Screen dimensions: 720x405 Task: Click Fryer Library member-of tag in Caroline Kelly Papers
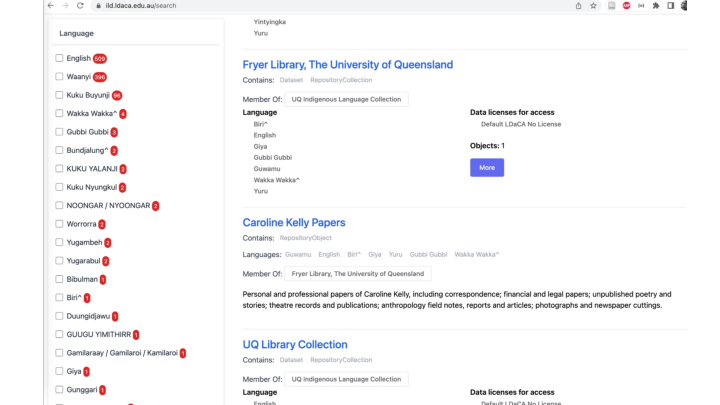point(358,274)
